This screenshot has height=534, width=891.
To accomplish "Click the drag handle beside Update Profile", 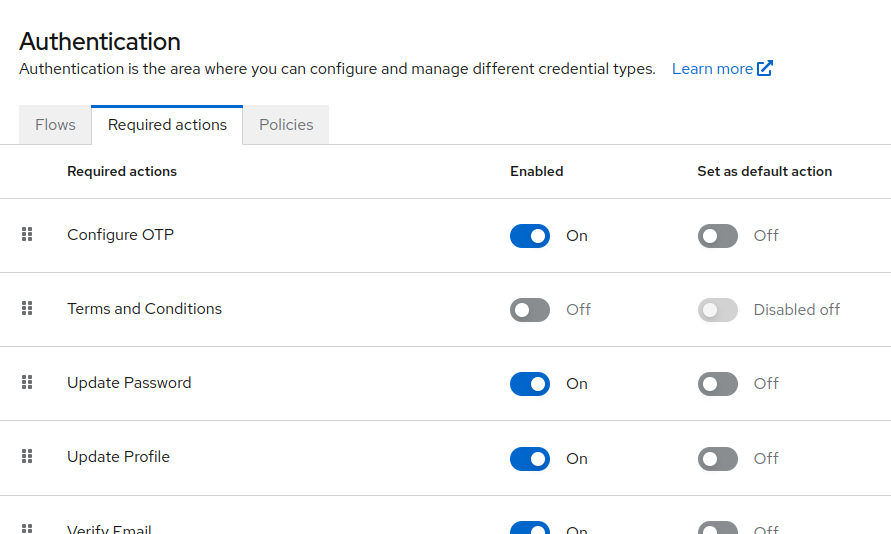I will [27, 456].
